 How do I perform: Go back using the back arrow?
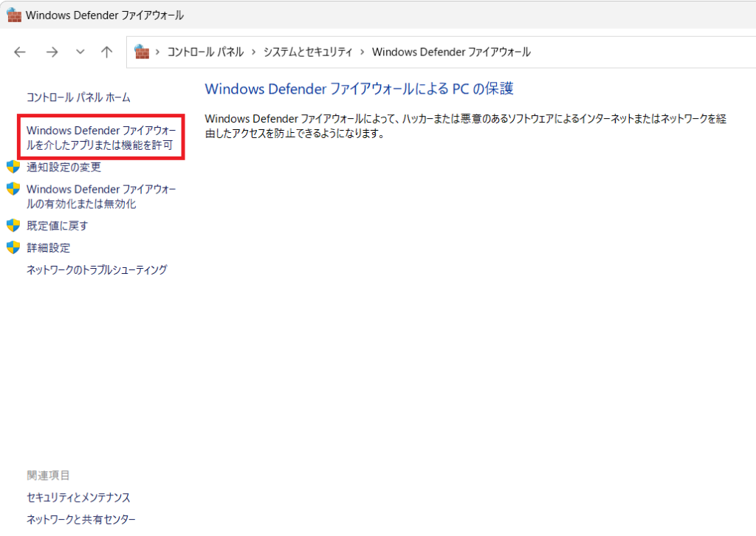coord(20,52)
